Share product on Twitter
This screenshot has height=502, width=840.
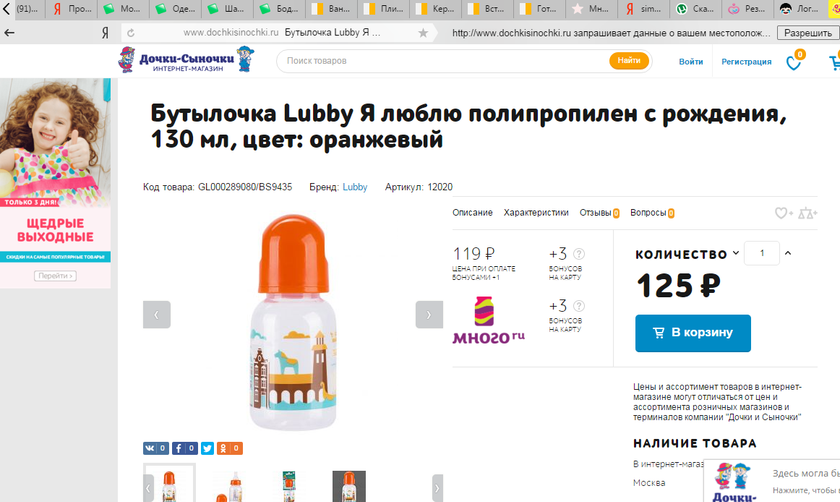(207, 448)
